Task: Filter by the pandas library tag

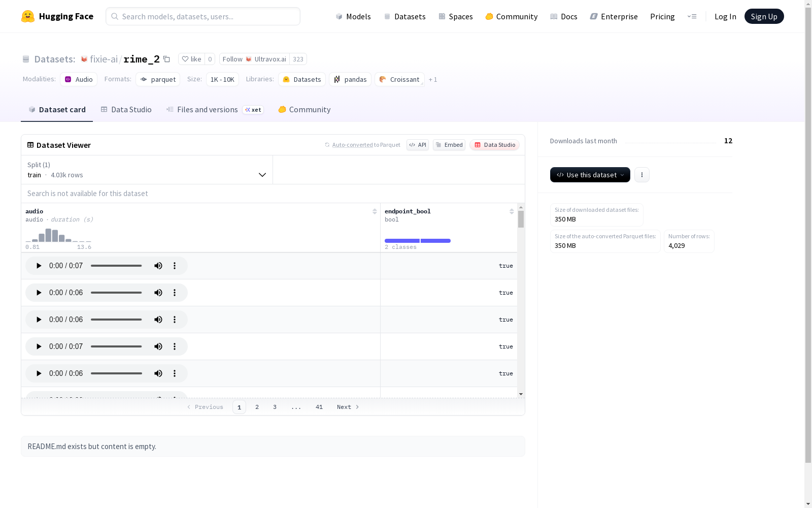Action: coord(350,79)
